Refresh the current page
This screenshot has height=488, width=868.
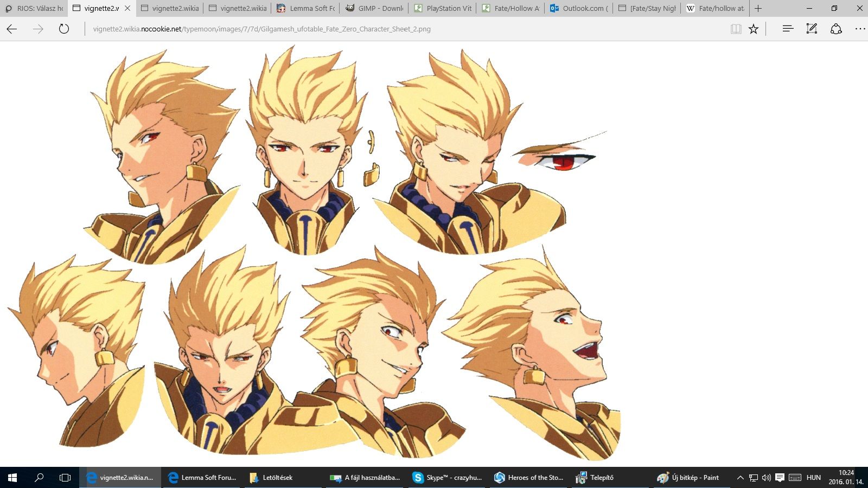coord(64,29)
